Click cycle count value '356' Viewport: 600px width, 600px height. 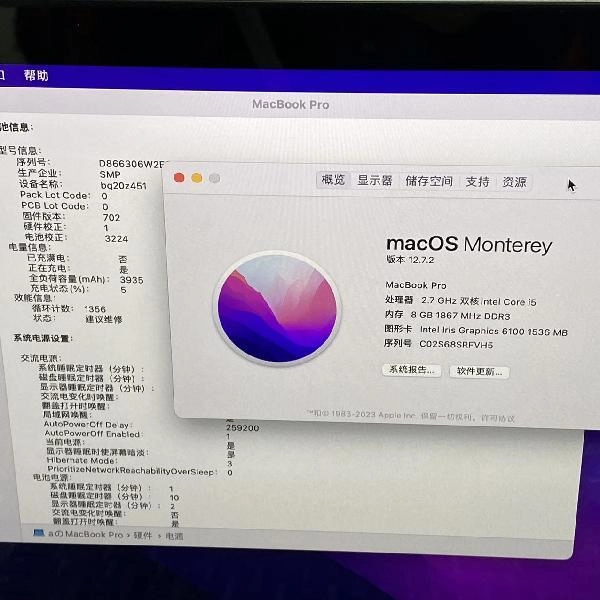click(95, 309)
